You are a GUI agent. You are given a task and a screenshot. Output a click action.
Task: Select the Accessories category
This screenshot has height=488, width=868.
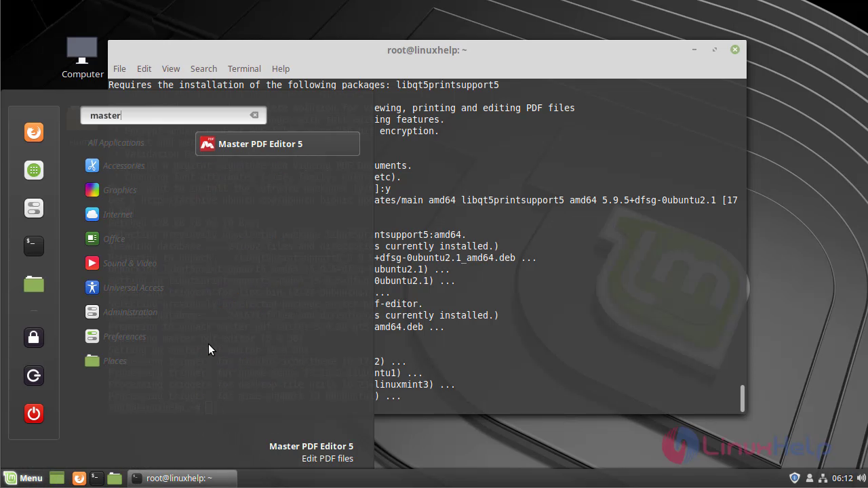[x=123, y=165]
